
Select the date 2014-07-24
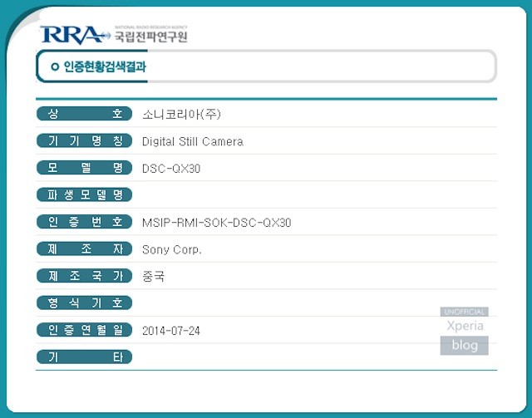click(x=171, y=331)
